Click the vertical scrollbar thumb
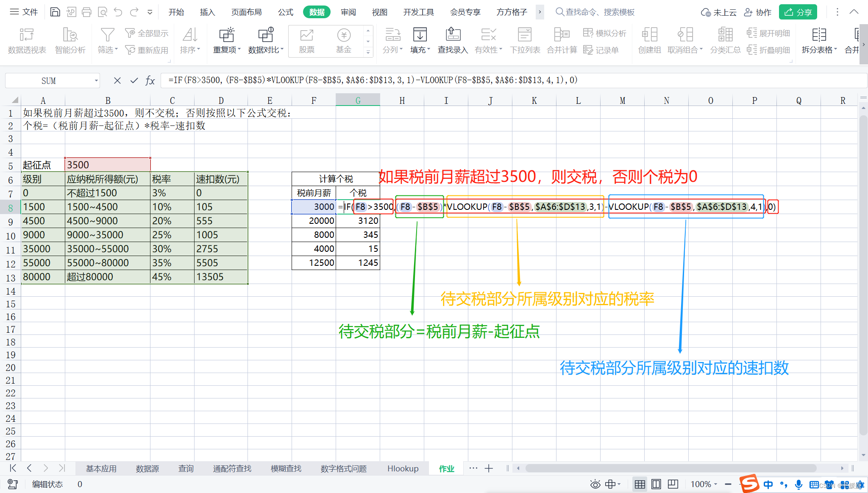 point(863,276)
